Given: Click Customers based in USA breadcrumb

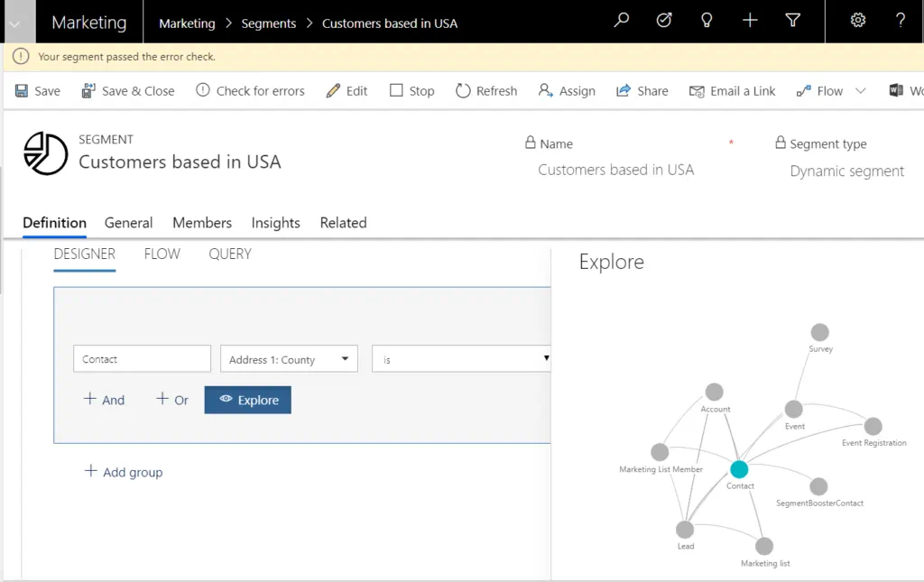Looking at the screenshot, I should (390, 23).
